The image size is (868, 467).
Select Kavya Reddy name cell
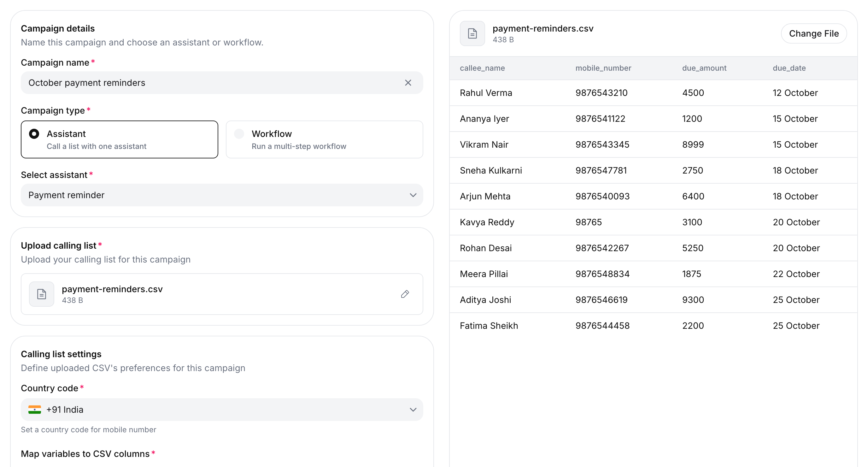click(x=487, y=222)
